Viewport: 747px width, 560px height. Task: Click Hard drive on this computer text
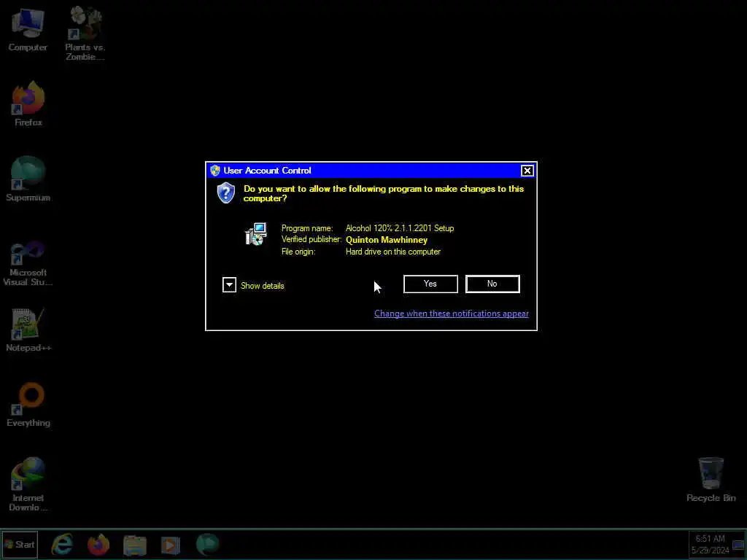[393, 252]
